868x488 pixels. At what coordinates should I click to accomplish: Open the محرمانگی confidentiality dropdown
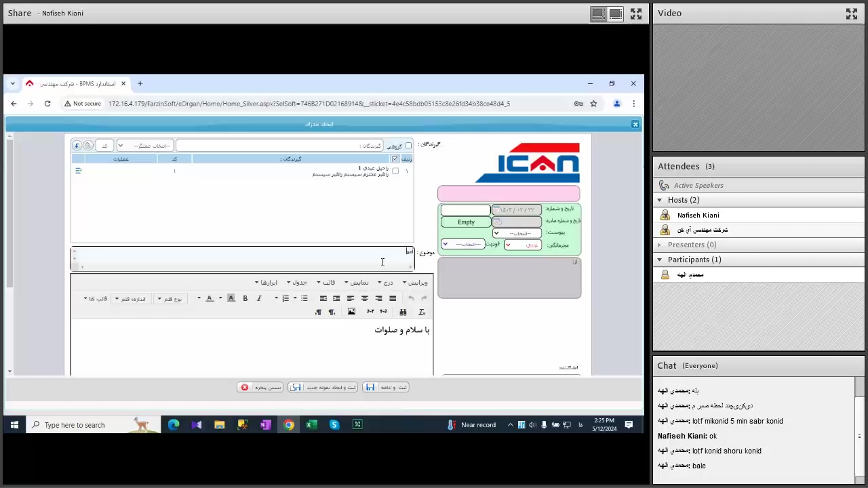click(522, 245)
